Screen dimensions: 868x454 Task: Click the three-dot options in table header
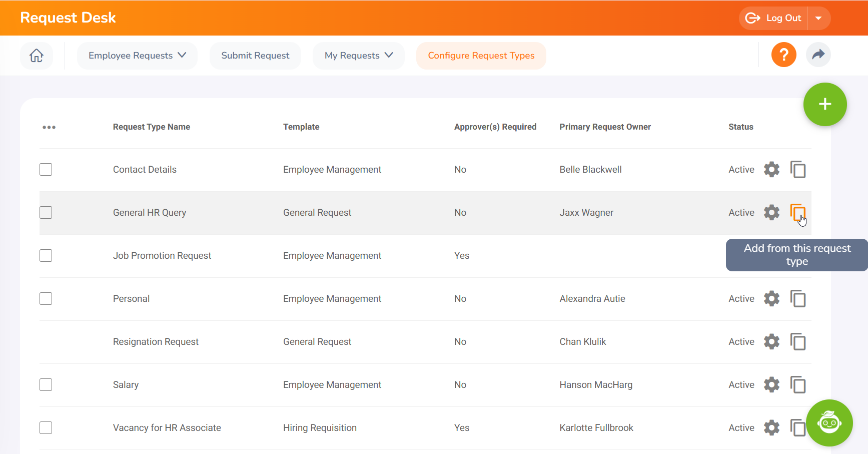pos(49,127)
